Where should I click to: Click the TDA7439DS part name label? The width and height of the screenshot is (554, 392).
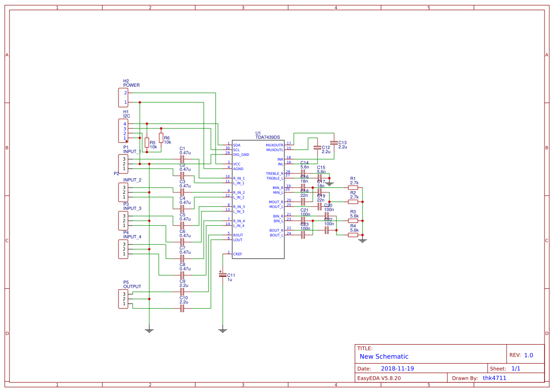tap(267, 137)
